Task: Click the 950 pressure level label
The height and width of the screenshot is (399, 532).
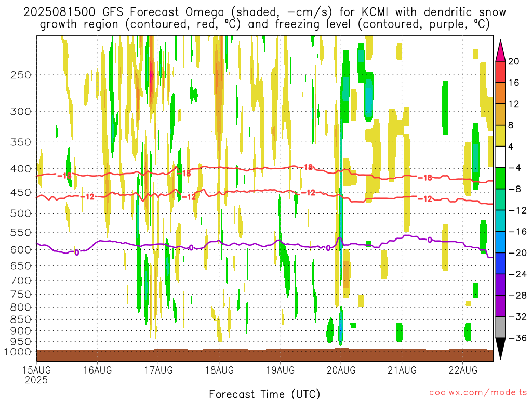Action: point(21,342)
